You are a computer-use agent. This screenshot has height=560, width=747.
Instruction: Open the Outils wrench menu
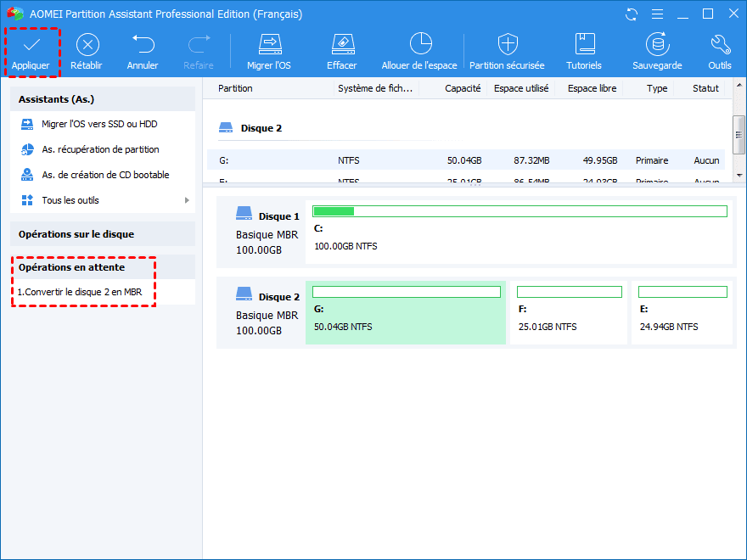tap(720, 45)
